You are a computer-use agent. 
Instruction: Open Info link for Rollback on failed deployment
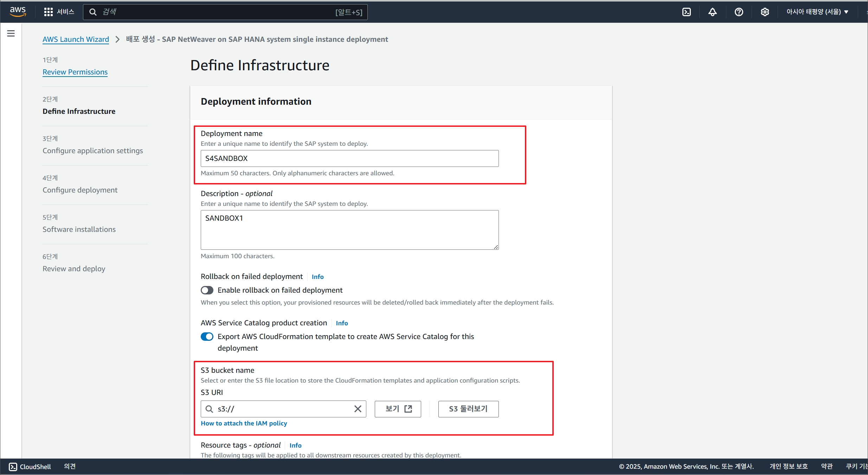click(x=317, y=277)
